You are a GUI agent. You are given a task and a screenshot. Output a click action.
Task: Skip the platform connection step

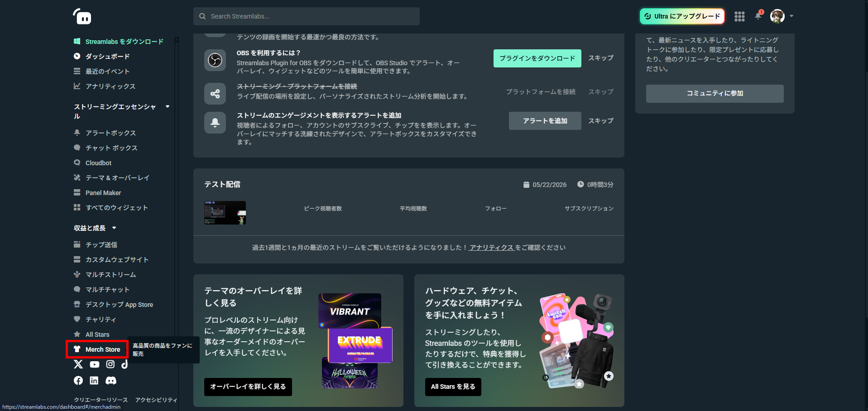[601, 92]
